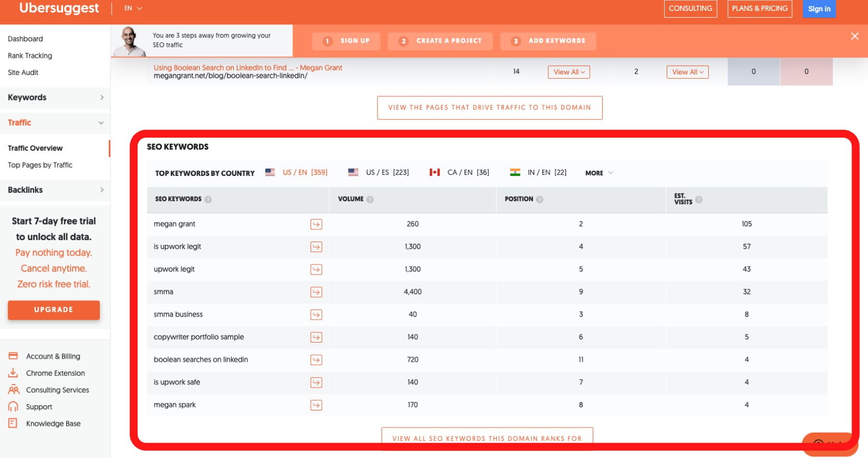The height and width of the screenshot is (458, 868).
Task: Click PLANS & PRICING button
Action: pyautogui.click(x=760, y=9)
